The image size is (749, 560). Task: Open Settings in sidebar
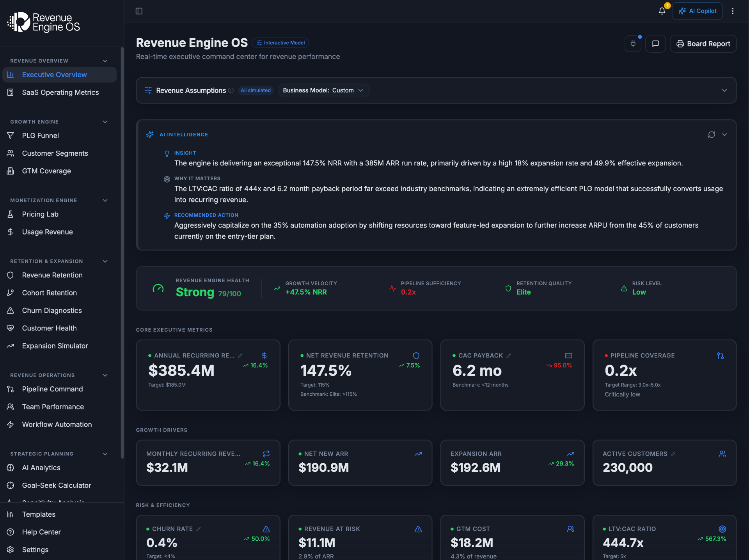click(60, 550)
